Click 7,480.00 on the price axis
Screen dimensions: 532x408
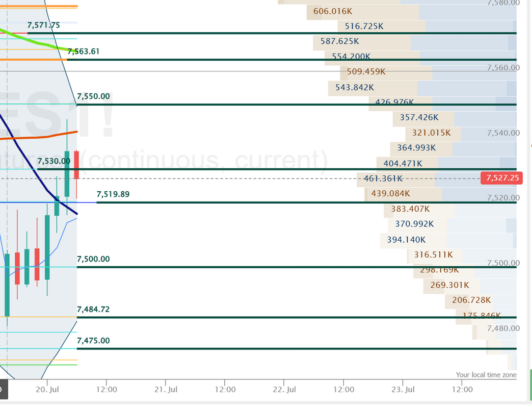point(503,328)
